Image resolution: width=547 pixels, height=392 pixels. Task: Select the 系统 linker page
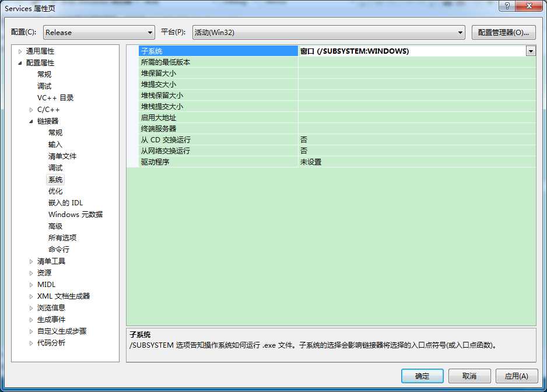click(55, 180)
